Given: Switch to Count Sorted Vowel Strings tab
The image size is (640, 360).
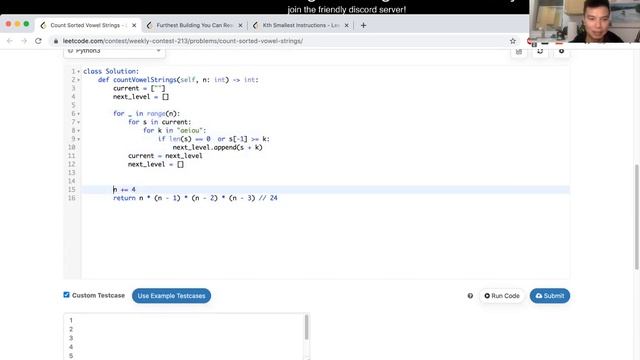Looking at the screenshot, I should pyautogui.click(x=88, y=25).
